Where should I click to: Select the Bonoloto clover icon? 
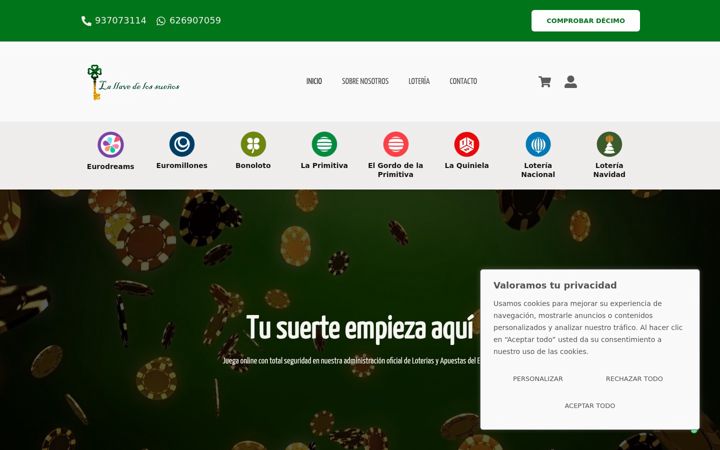[x=253, y=144]
